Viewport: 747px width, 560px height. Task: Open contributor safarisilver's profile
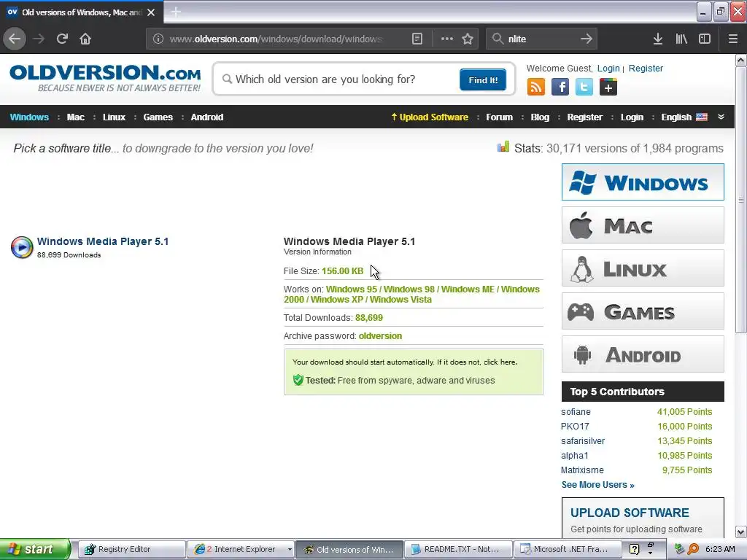pos(583,441)
